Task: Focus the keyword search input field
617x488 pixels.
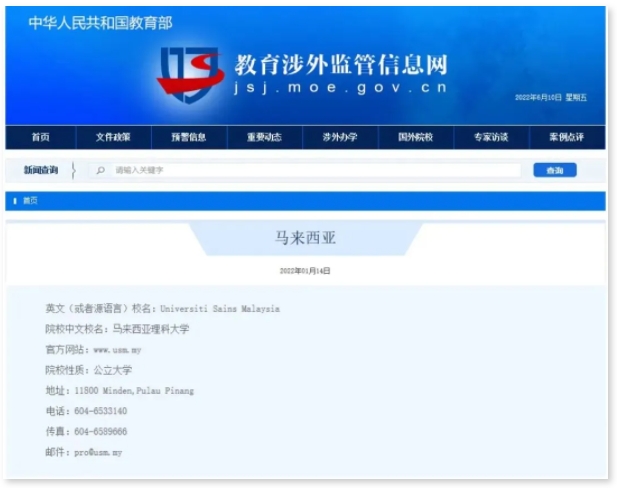Action: click(x=305, y=170)
